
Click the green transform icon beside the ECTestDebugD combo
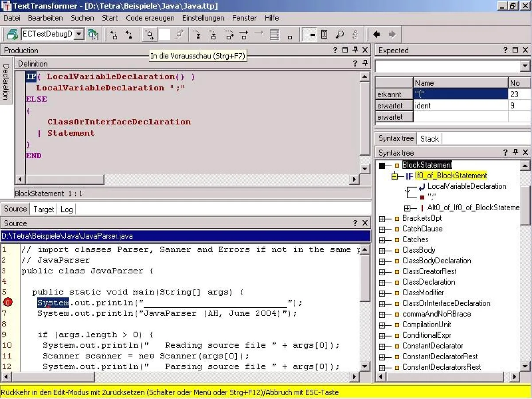94,34
